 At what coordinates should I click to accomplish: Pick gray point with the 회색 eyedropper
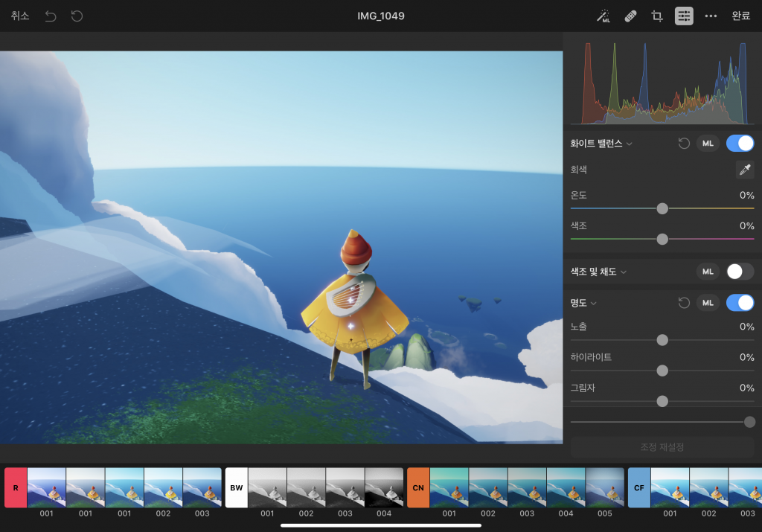pyautogui.click(x=744, y=170)
